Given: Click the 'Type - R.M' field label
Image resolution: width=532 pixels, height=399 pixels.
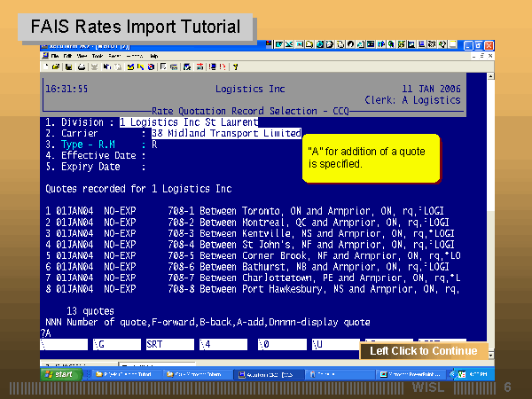Looking at the screenshot, I should 88,145.
